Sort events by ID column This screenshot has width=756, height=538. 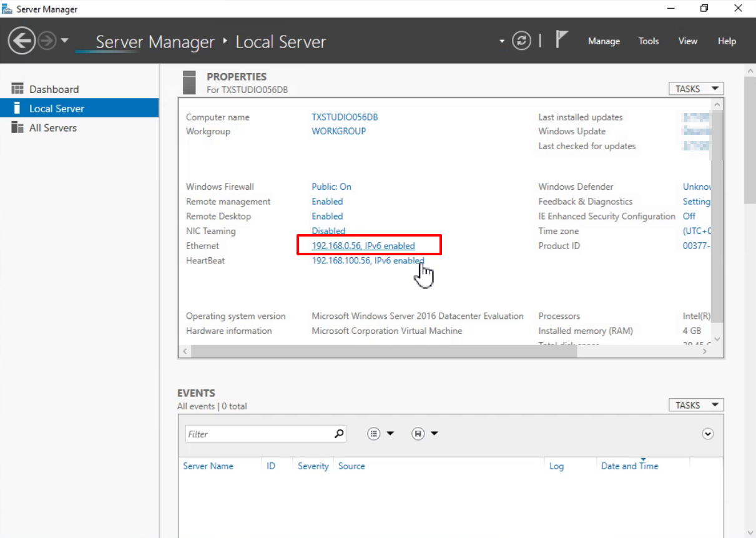click(271, 466)
